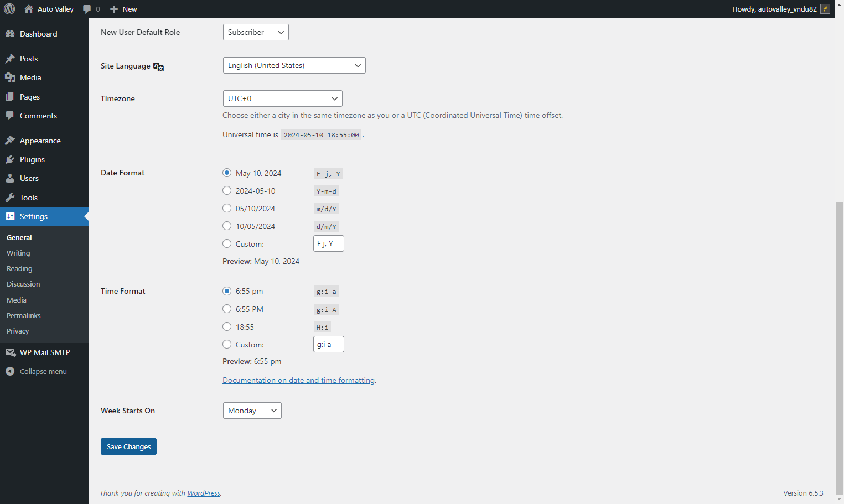Click the page vertical scrollbar thumb
Screen dimensions: 844x504
pyautogui.click(x=839, y=347)
